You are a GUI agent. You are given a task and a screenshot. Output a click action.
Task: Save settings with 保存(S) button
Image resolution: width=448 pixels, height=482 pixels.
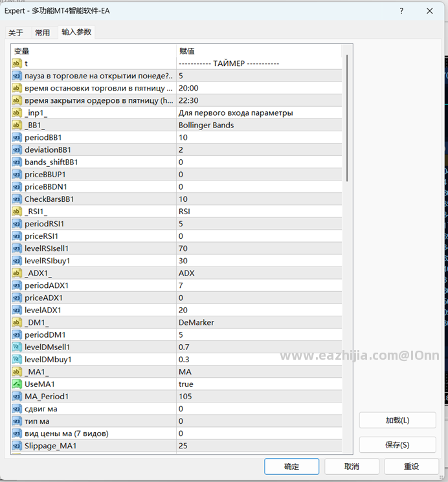[398, 445]
